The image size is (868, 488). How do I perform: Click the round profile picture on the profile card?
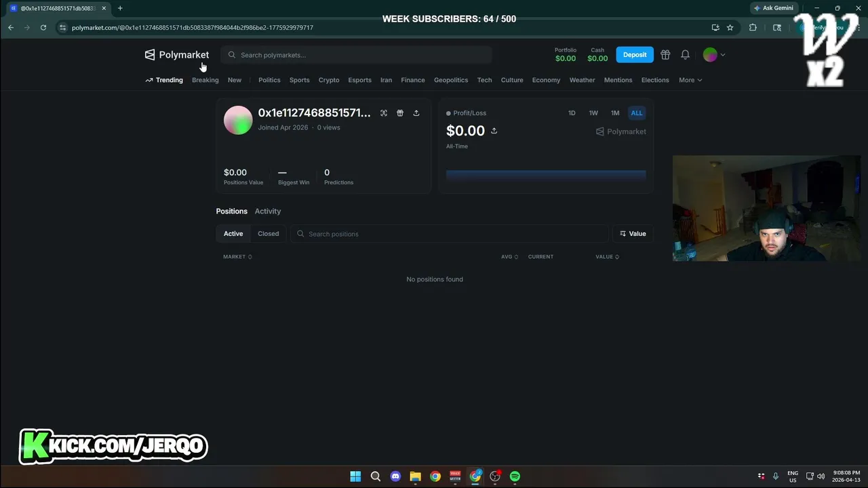coord(238,121)
